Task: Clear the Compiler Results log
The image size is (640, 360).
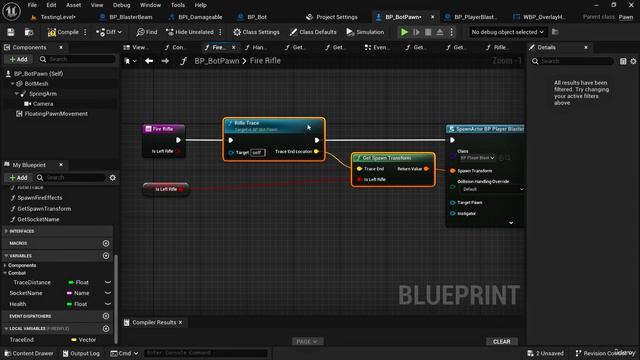Action: (x=502, y=342)
